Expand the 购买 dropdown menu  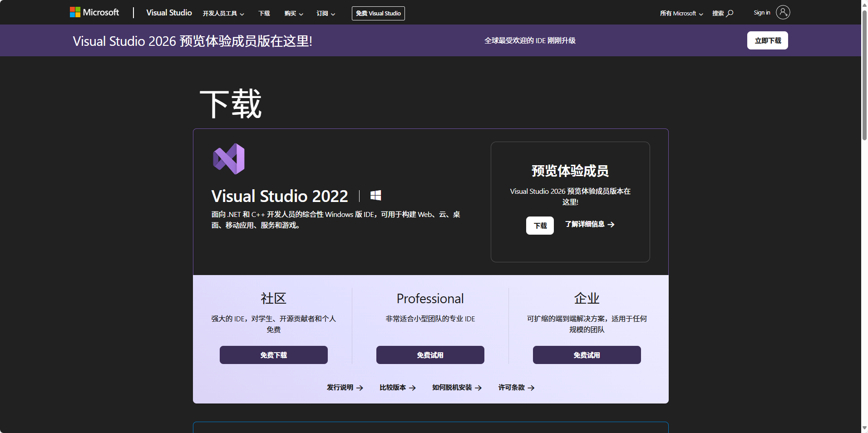pyautogui.click(x=293, y=14)
